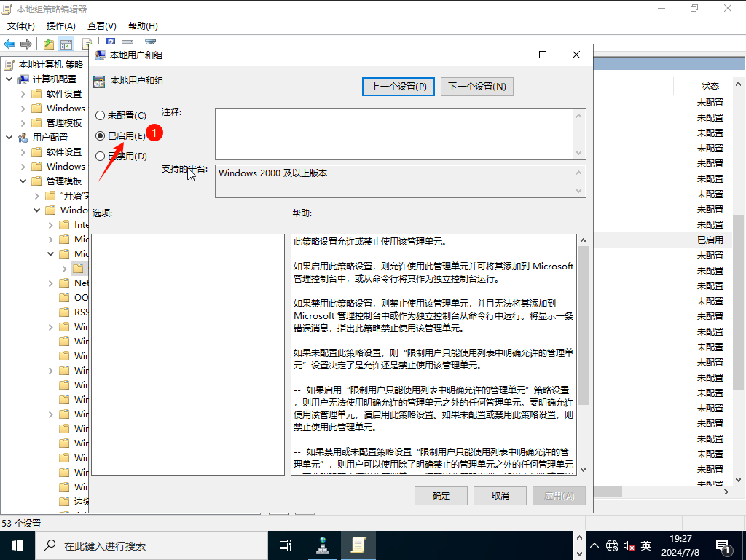The height and width of the screenshot is (560, 746).
Task: Click the 53 个设置 status bar text
Action: pyautogui.click(x=21, y=524)
